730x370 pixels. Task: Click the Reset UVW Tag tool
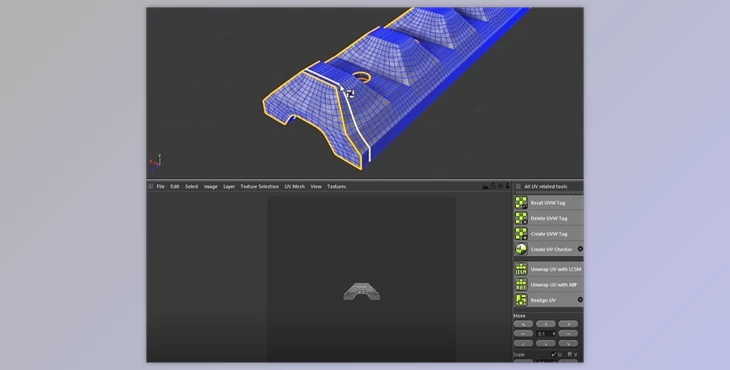[x=548, y=203]
